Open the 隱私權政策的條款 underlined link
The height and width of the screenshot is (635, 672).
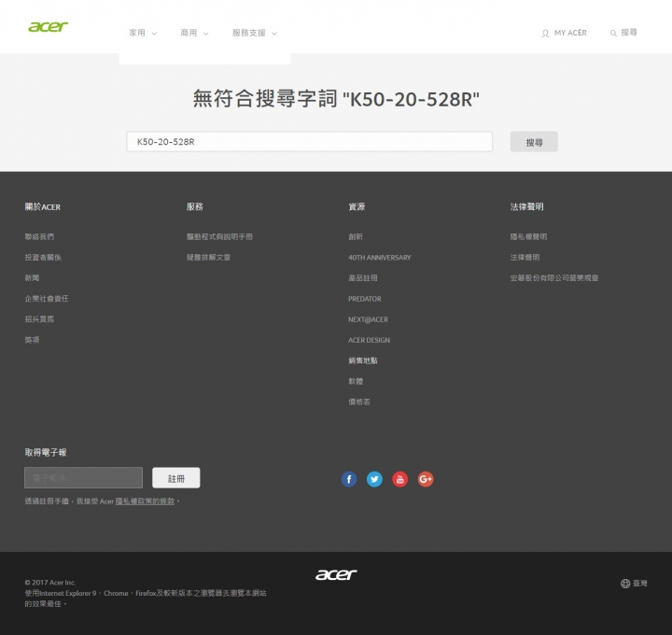(x=145, y=501)
